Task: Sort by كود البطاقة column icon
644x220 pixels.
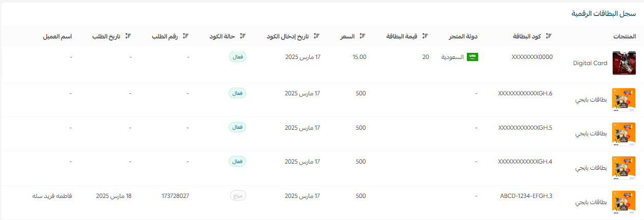Action: point(549,36)
